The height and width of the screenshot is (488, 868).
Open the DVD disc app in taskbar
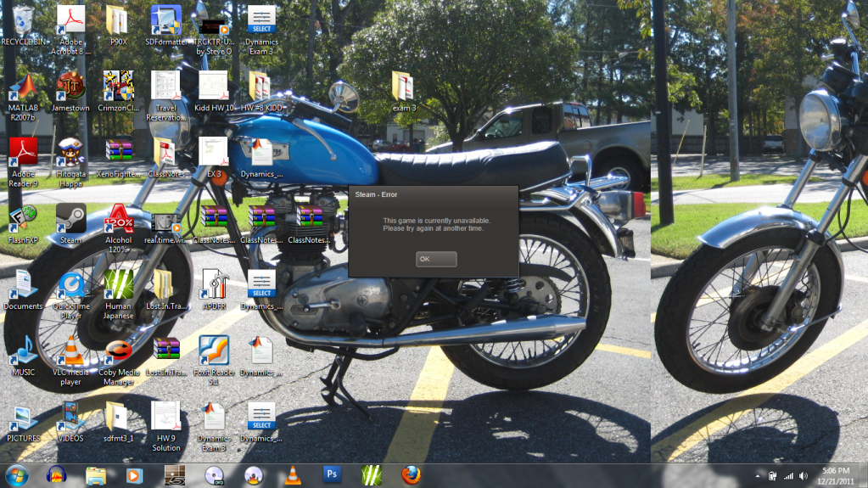coord(214,476)
